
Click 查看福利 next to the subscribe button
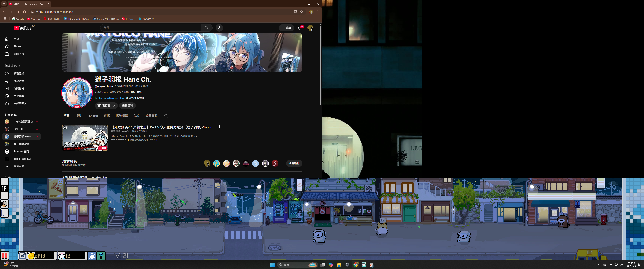[127, 106]
